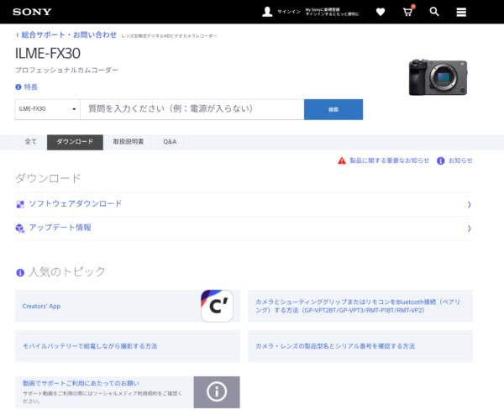504x420 pixels.
Task: Click the red warning triangle icon
Action: pos(342,160)
